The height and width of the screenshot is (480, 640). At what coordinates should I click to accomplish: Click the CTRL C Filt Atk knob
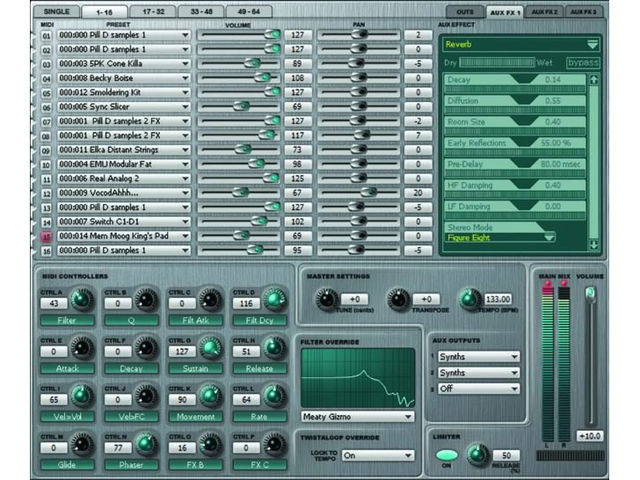(x=210, y=299)
